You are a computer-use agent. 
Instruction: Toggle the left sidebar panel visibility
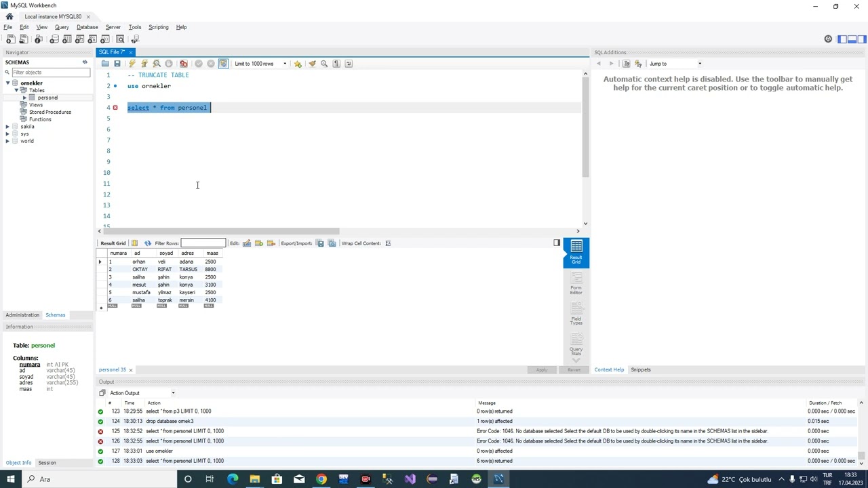coord(842,39)
